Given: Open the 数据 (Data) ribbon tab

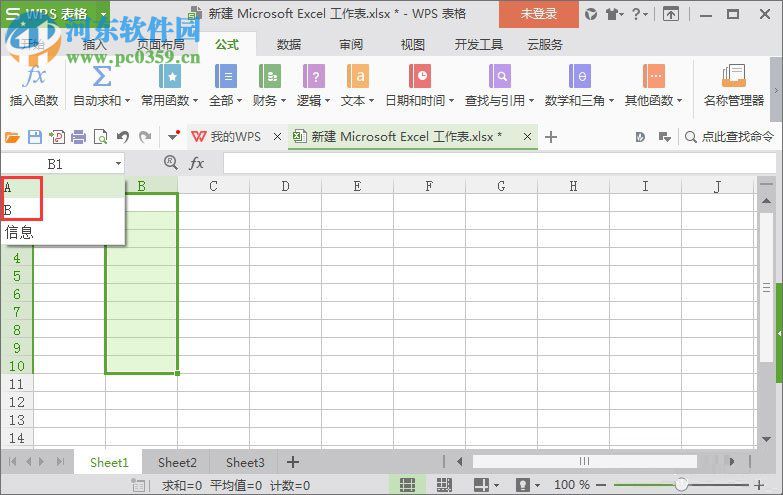Looking at the screenshot, I should (x=289, y=44).
